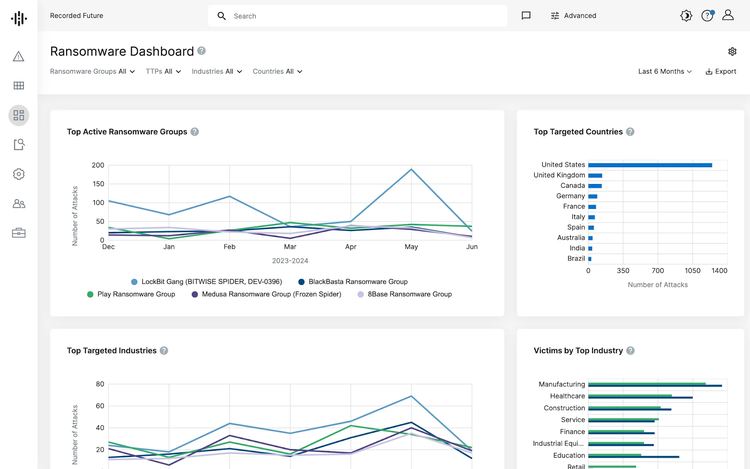Image resolution: width=750 pixels, height=469 pixels.
Task: Click the Manufacturing label in industry chart
Action: click(562, 384)
